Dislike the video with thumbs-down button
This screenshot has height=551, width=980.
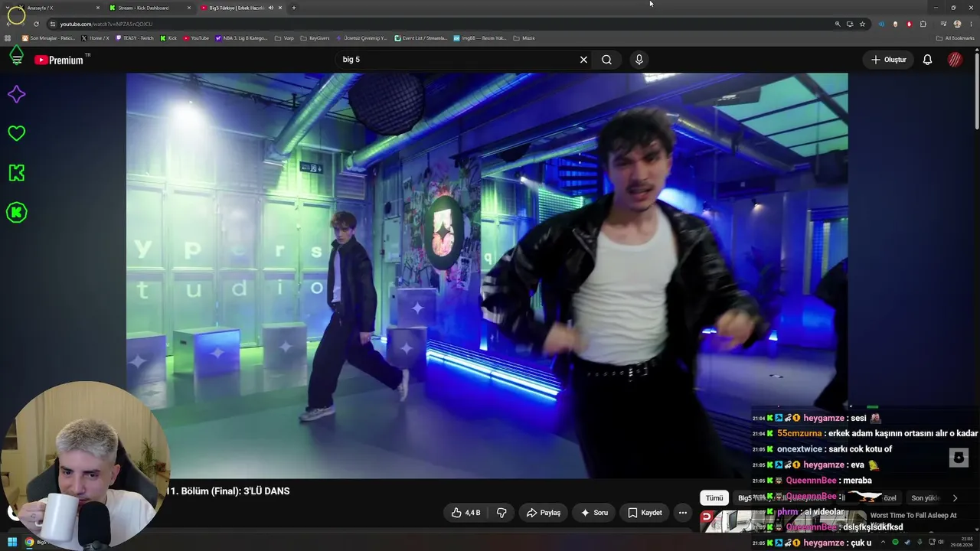[x=502, y=513]
